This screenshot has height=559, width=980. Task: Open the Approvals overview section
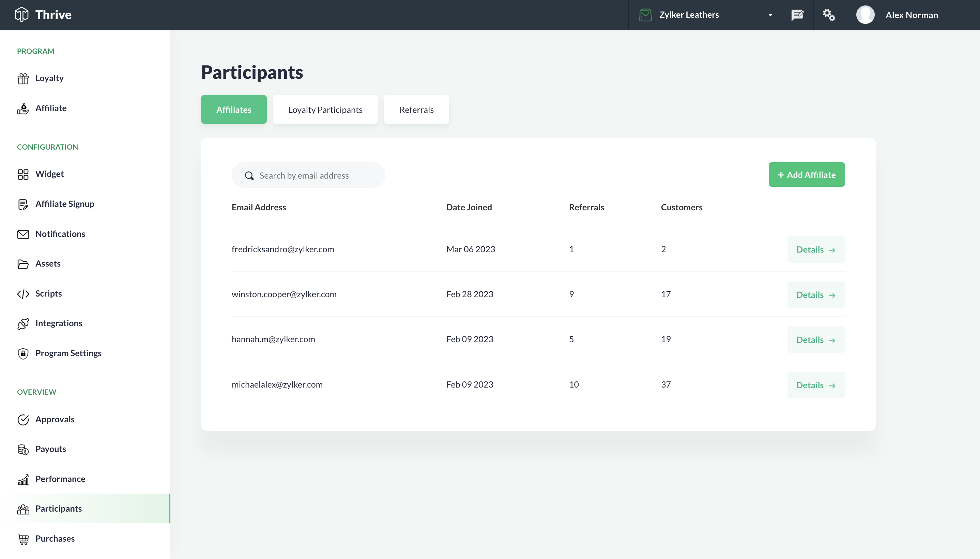click(55, 418)
